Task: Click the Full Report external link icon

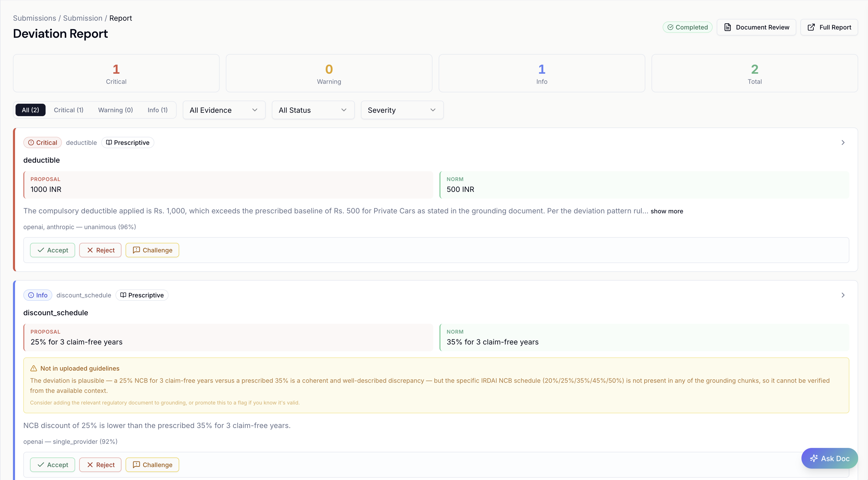Action: pos(811,27)
